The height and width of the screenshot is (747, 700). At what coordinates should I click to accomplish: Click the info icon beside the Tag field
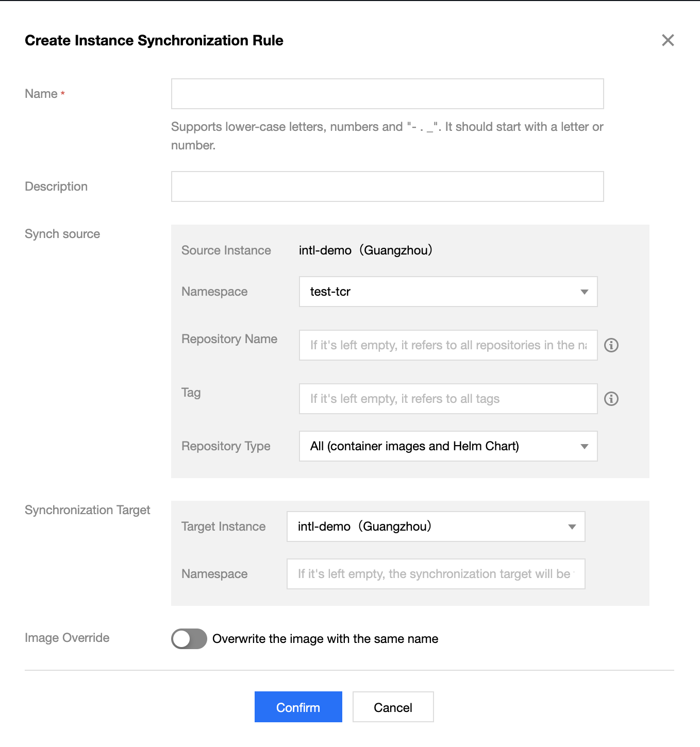611,399
